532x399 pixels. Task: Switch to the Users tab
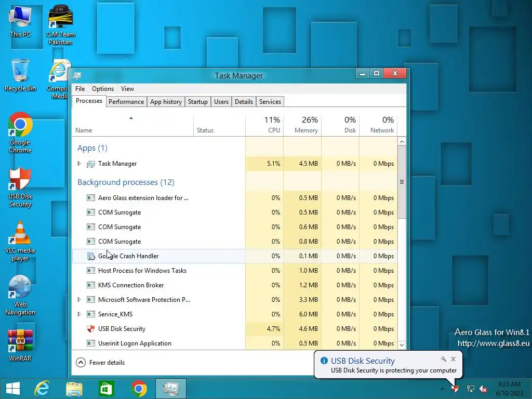(221, 102)
